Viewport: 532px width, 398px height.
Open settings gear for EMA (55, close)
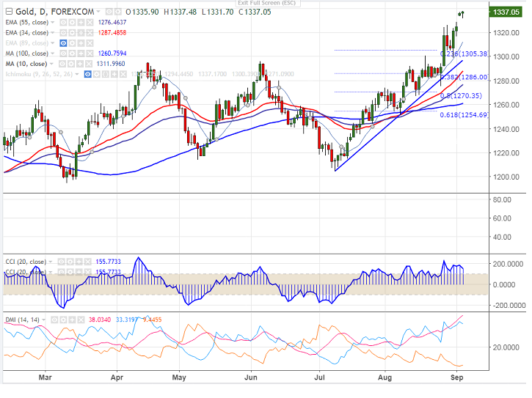click(x=72, y=23)
